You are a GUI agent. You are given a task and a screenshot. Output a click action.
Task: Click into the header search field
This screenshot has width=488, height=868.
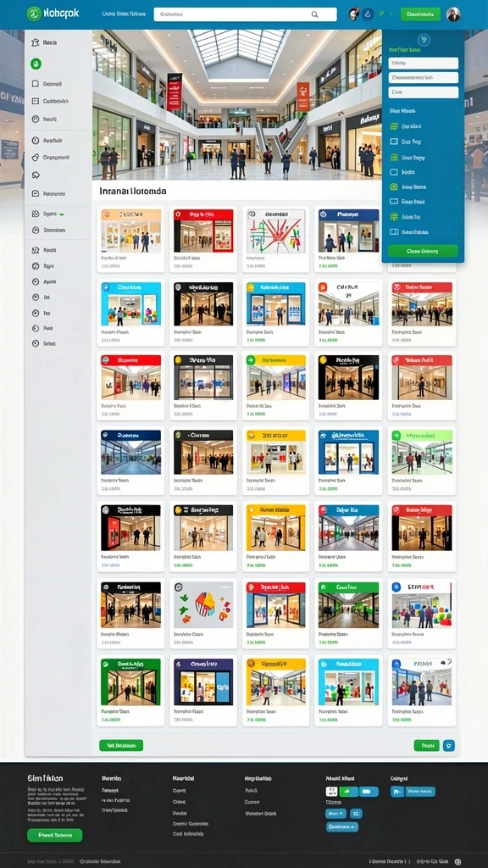(x=245, y=15)
